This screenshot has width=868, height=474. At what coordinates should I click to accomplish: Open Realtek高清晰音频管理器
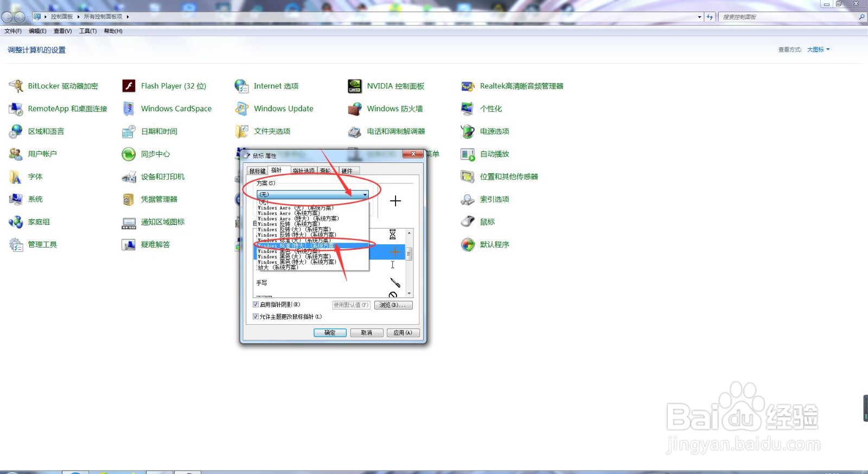point(512,86)
